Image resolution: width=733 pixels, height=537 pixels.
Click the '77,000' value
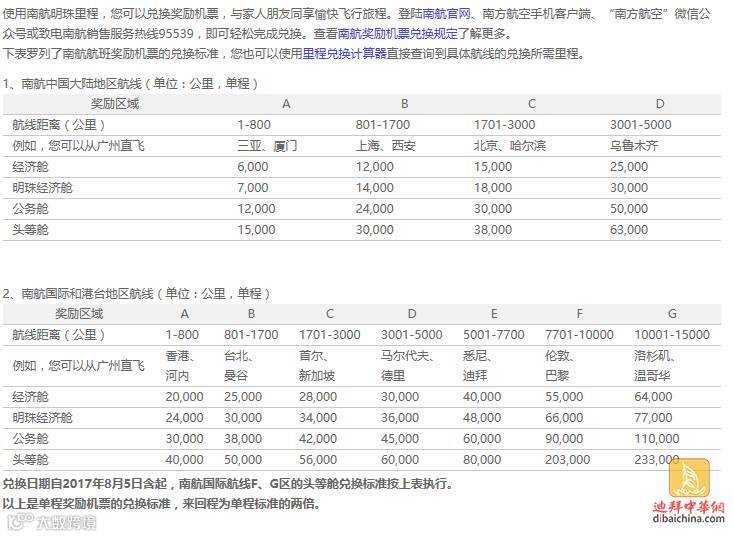coord(653,418)
